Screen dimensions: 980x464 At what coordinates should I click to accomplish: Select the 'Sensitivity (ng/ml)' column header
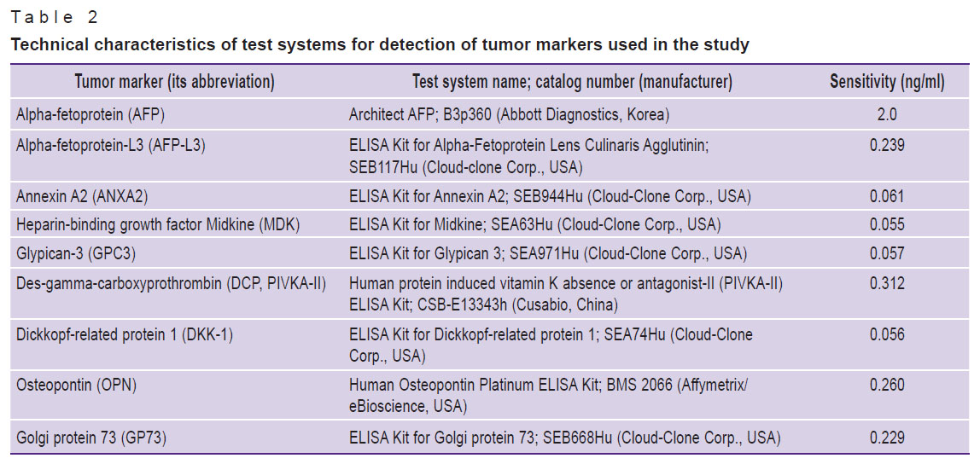[x=887, y=81]
